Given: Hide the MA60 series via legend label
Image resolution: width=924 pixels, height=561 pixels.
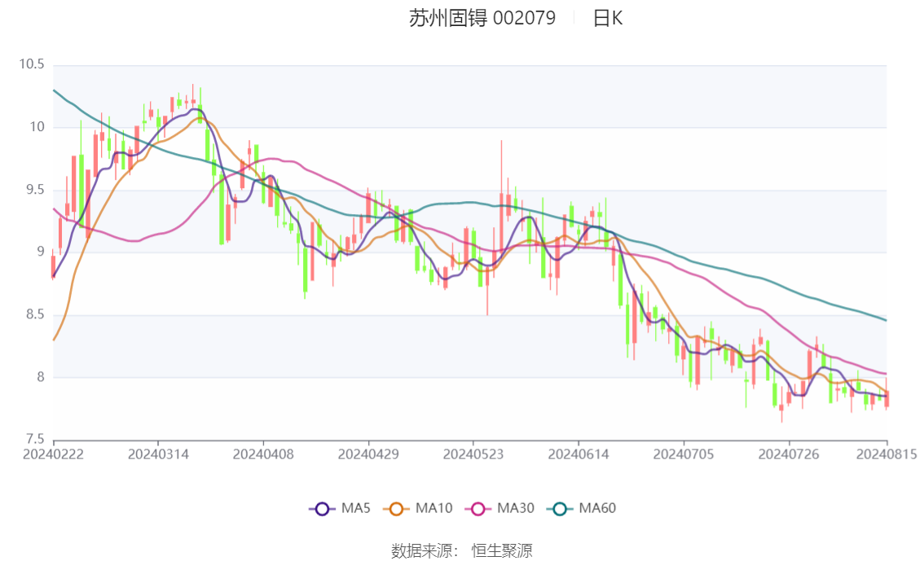Looking at the screenshot, I should tap(597, 508).
